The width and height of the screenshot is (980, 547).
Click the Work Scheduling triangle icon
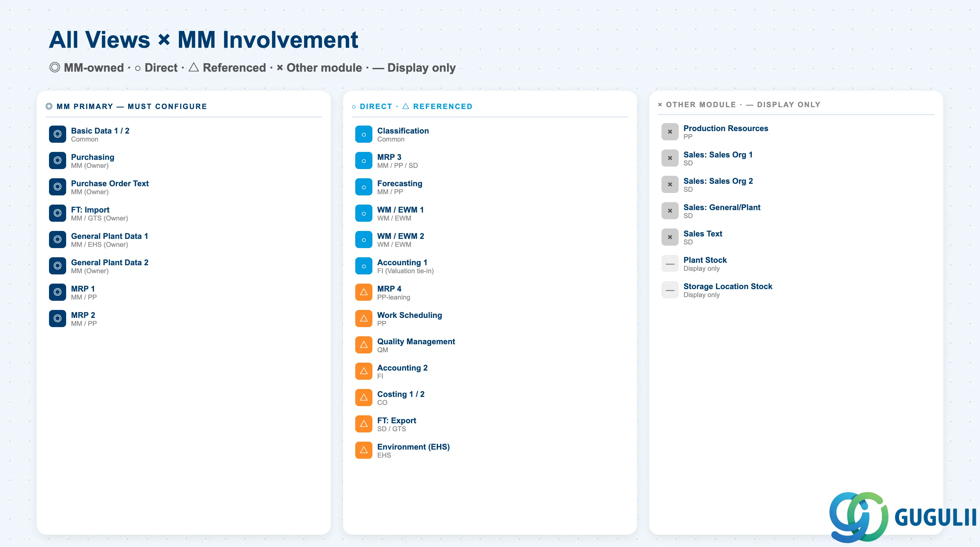click(364, 319)
